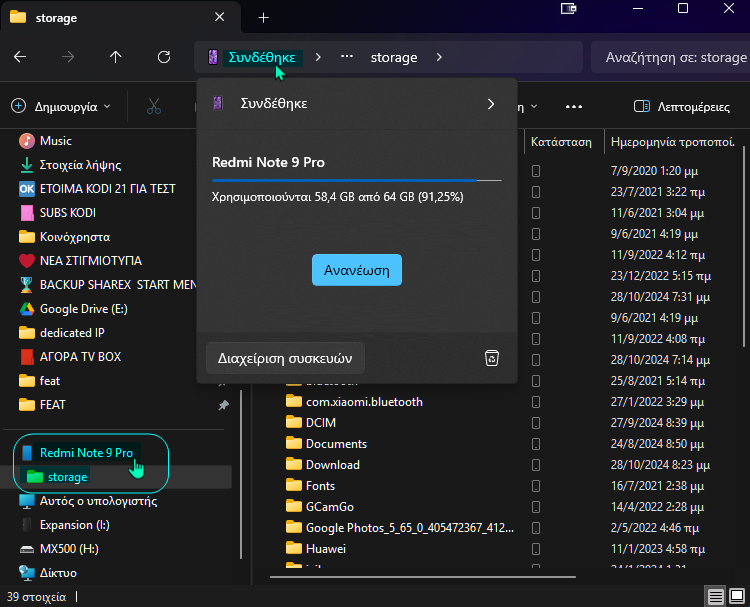Click Συνδέθηκε breadcrumb segment
Screen dimensions: 750x607
click(x=262, y=57)
